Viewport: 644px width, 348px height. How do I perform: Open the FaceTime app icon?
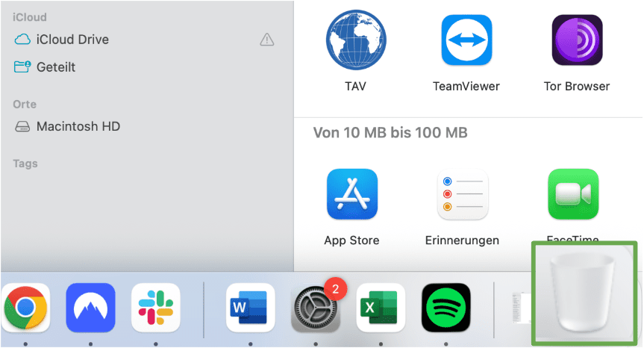point(573,194)
